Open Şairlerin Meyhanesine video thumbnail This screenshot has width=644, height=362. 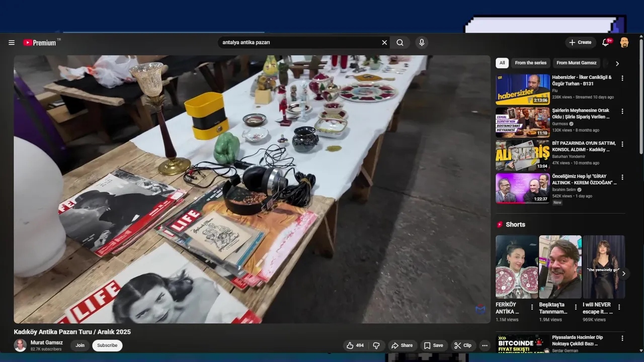coord(523,123)
